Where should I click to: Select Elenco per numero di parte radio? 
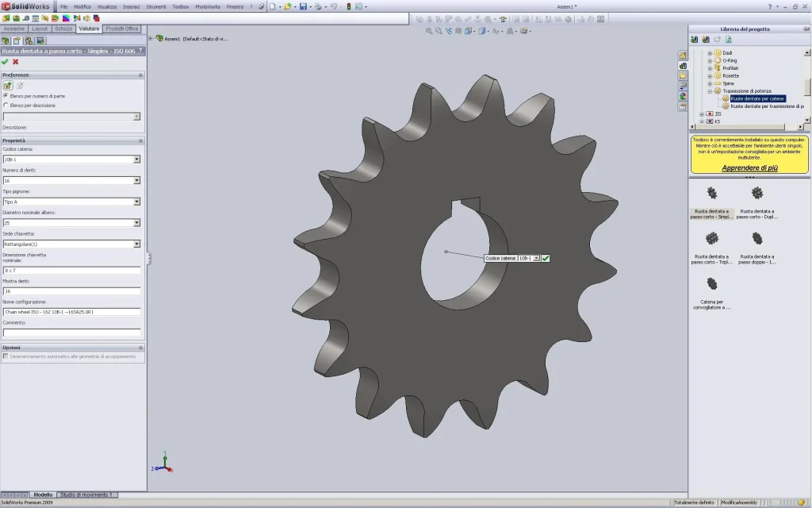pos(6,96)
